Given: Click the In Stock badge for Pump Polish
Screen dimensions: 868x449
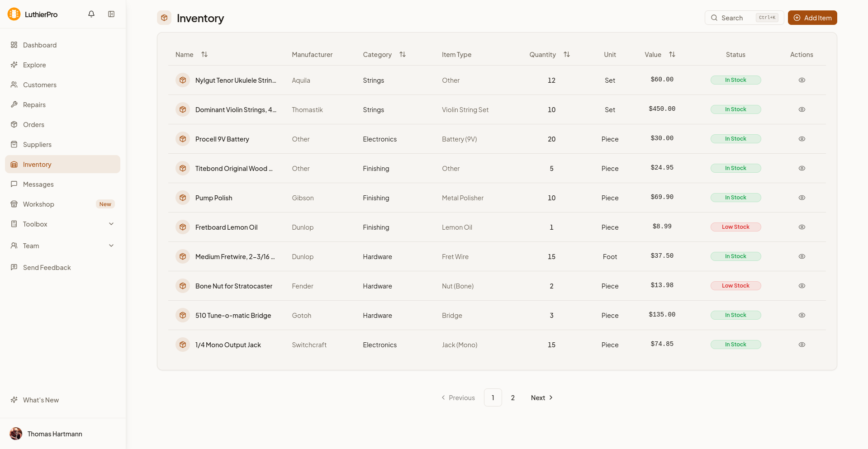Looking at the screenshot, I should pos(735,198).
